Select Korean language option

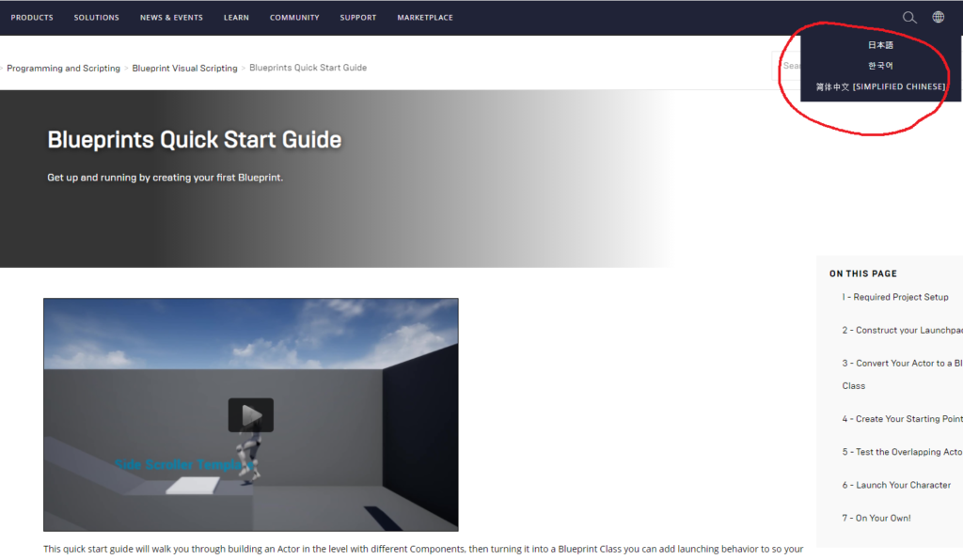(x=881, y=66)
